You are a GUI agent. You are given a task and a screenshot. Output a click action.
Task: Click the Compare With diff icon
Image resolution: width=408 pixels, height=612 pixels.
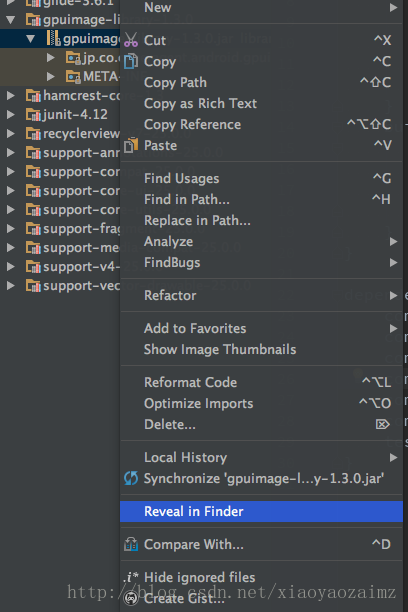coord(131,544)
